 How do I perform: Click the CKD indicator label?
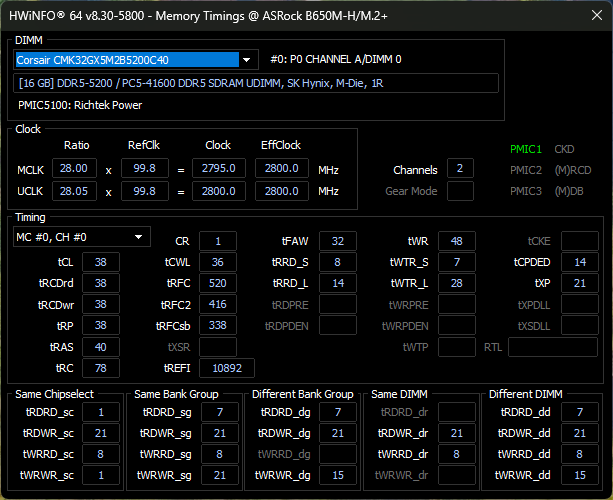coord(564,149)
